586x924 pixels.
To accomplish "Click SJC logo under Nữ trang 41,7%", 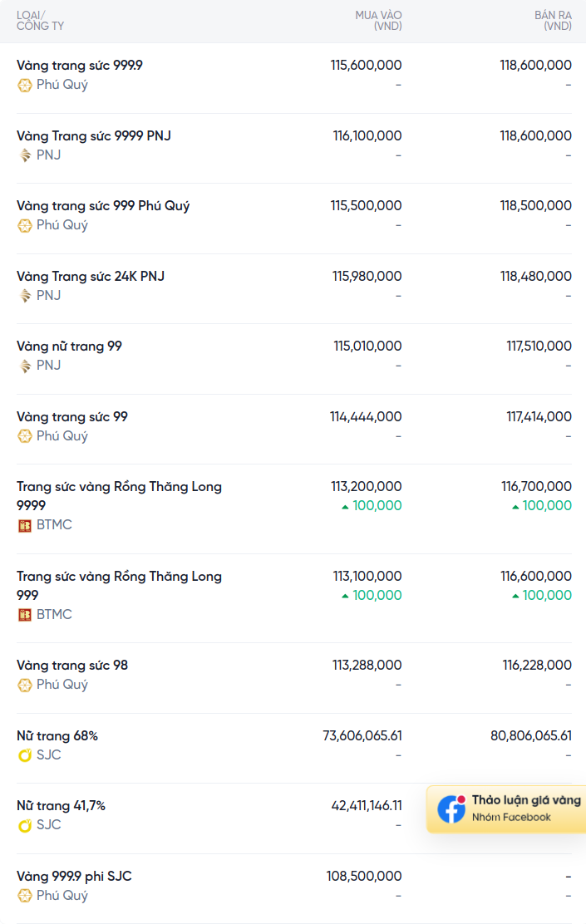I will click(24, 826).
